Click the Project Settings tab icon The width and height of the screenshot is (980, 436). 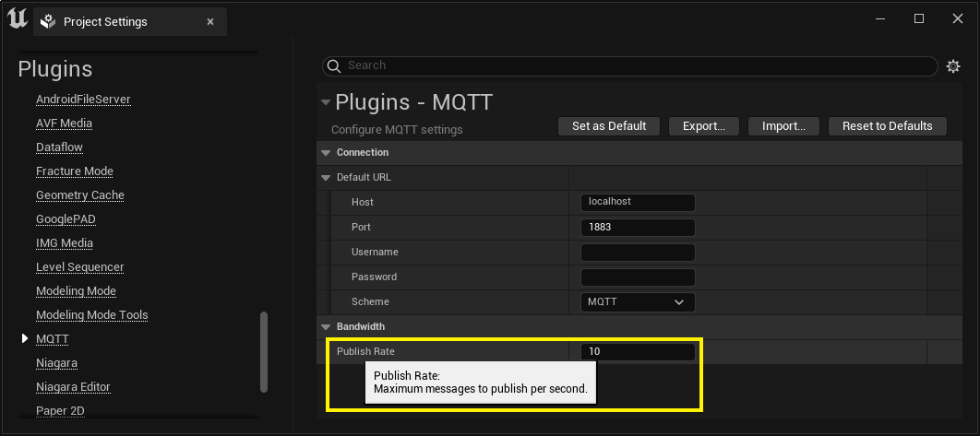point(47,22)
